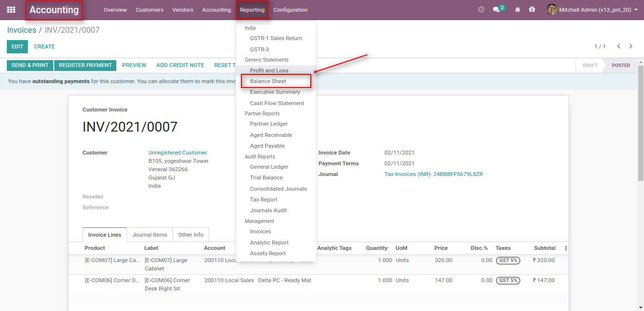This screenshot has height=311, width=644.
Task: Open the Customers menu
Action: pyautogui.click(x=150, y=9)
